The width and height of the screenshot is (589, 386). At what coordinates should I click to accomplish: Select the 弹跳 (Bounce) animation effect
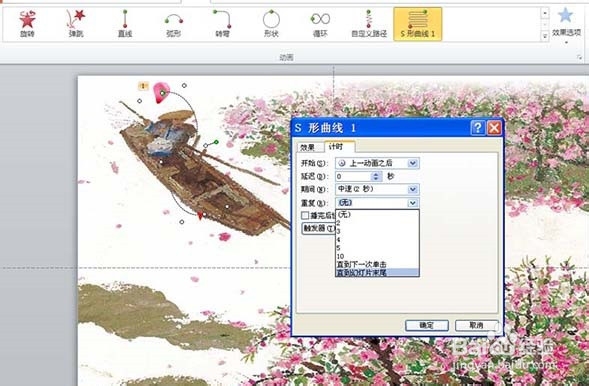coord(76,23)
